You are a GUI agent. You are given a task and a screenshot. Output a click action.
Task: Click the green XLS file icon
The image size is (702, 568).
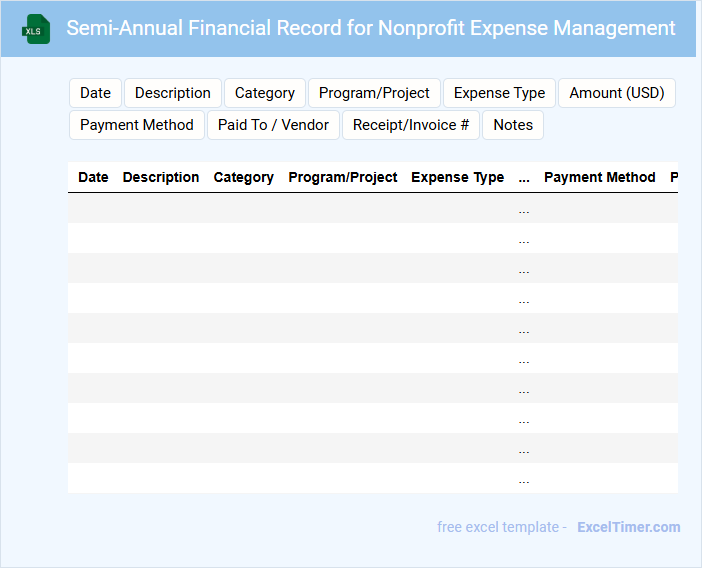(x=37, y=29)
